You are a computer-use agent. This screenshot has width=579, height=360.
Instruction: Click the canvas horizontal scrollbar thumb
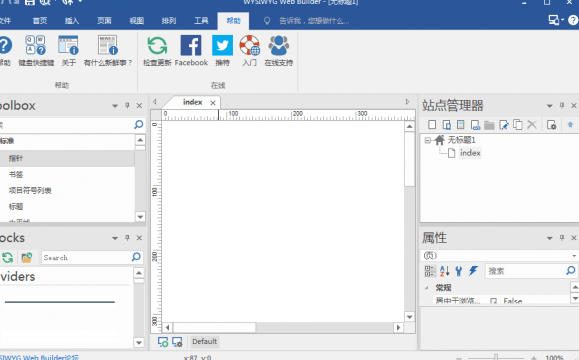[214, 328]
